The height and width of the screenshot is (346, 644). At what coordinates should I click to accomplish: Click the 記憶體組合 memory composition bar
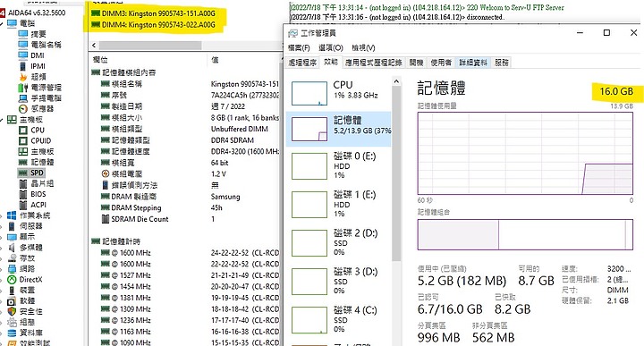tap(525, 234)
